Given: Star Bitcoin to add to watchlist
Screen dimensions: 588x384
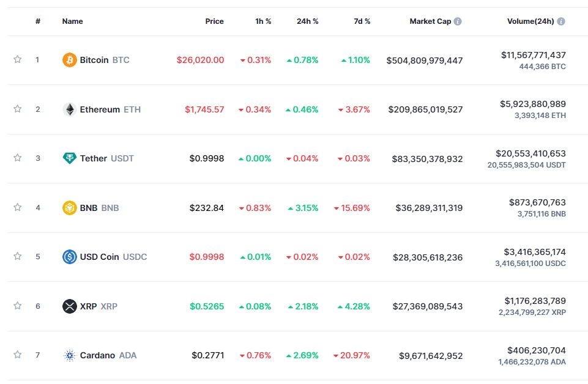Looking at the screenshot, I should [x=18, y=59].
